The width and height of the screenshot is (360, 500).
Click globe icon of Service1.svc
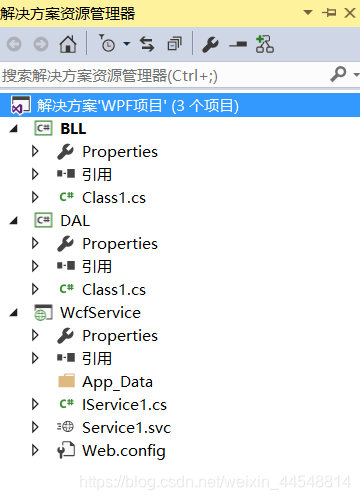pyautogui.click(x=66, y=426)
